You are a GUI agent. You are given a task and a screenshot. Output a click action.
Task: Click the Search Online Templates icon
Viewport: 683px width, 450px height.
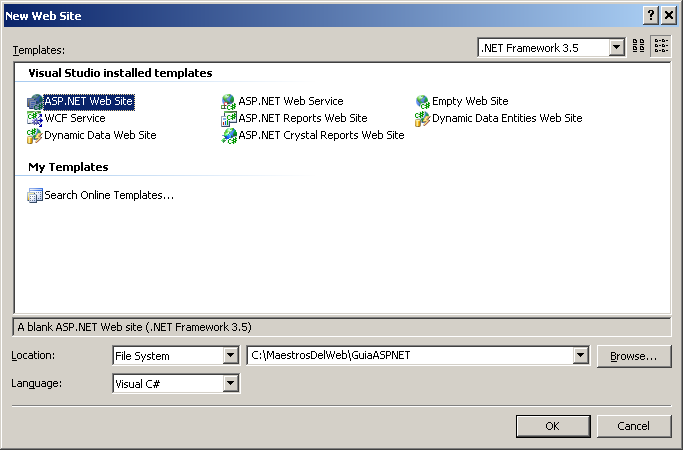click(35, 195)
